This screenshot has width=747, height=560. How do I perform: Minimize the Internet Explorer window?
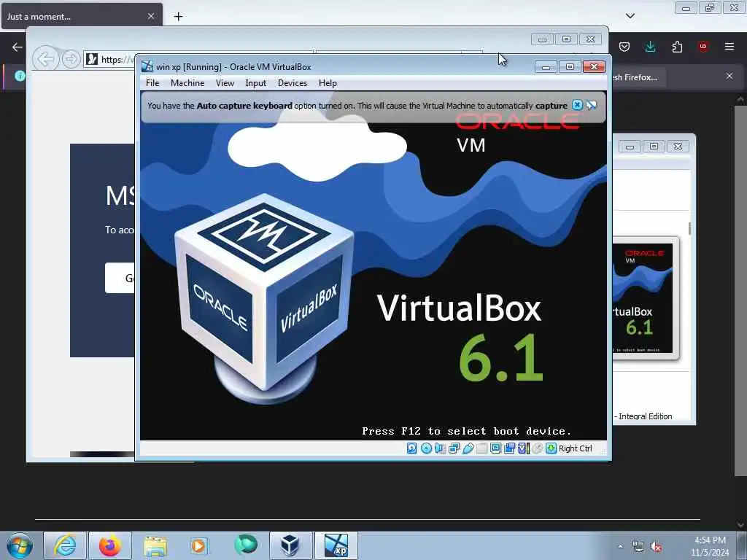542,39
